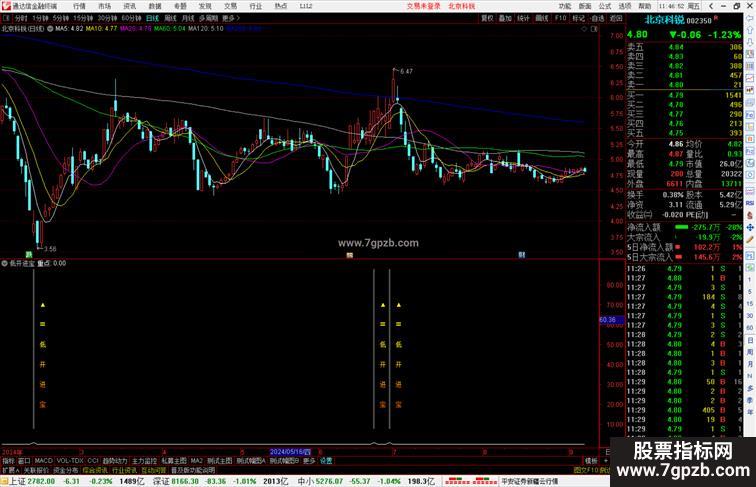Switch chart to 15分钟 period
This screenshot has height=487, width=756.
(x=83, y=18)
